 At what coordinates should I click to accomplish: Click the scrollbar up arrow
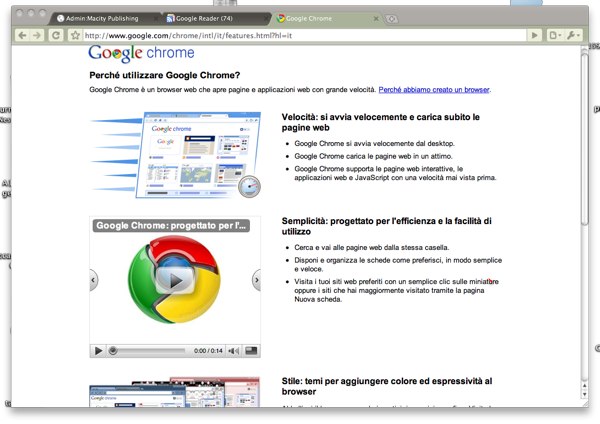click(584, 385)
